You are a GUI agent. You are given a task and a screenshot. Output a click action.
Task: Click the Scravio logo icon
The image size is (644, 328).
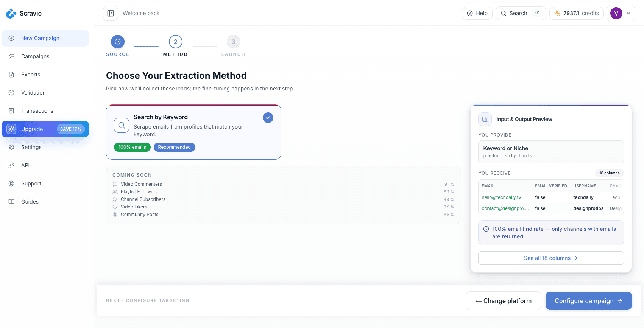click(11, 13)
